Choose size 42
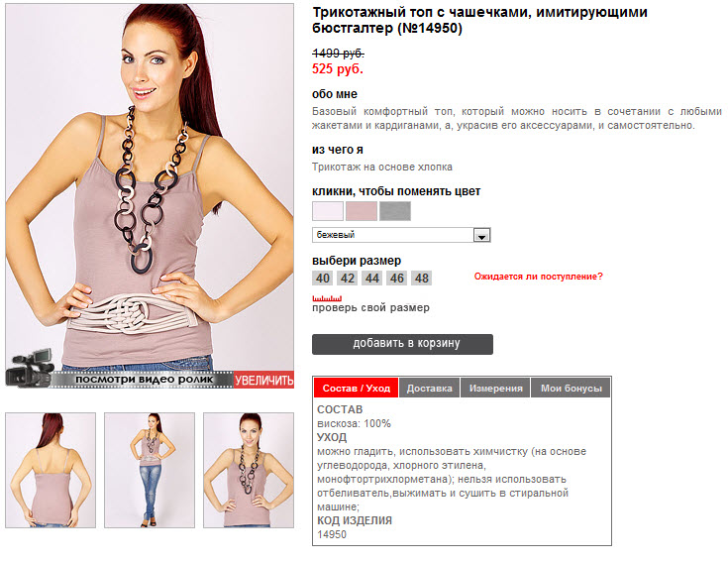This screenshot has width=728, height=562. click(x=348, y=279)
